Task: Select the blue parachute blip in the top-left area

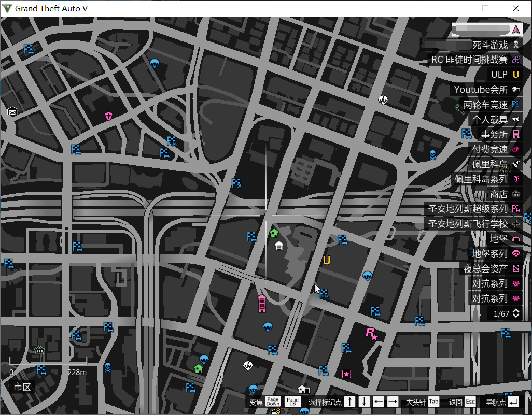Action: tap(155, 63)
